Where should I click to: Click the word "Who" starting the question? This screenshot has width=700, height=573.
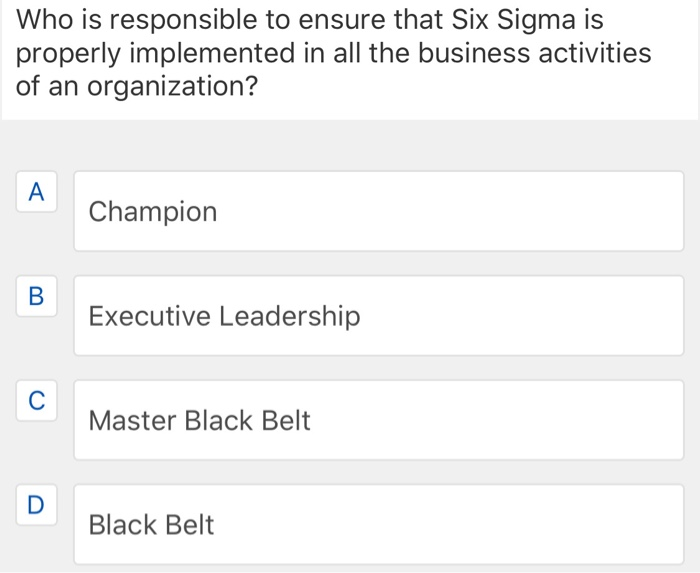[x=42, y=19]
